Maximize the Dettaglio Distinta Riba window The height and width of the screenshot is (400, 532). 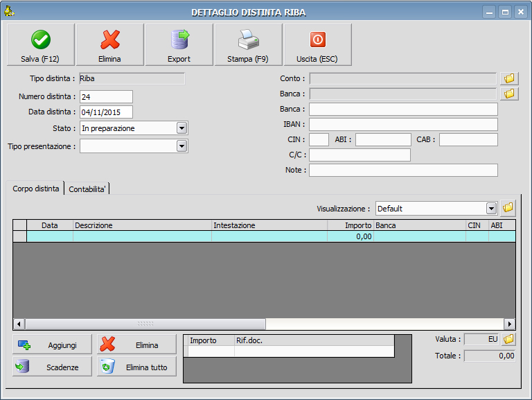click(505, 12)
